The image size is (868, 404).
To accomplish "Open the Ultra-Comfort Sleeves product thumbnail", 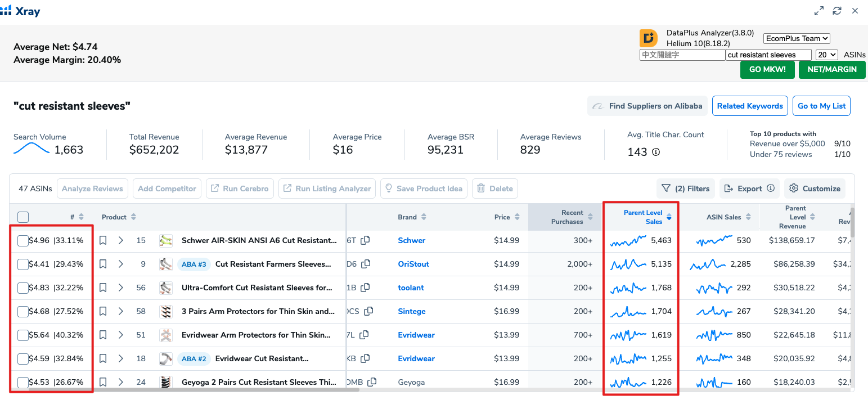I will pyautogui.click(x=165, y=288).
